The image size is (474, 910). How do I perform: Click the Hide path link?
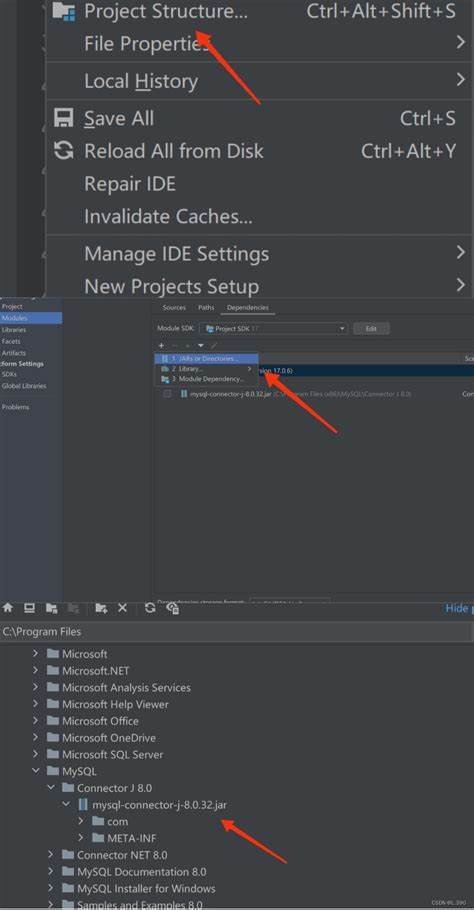click(458, 608)
